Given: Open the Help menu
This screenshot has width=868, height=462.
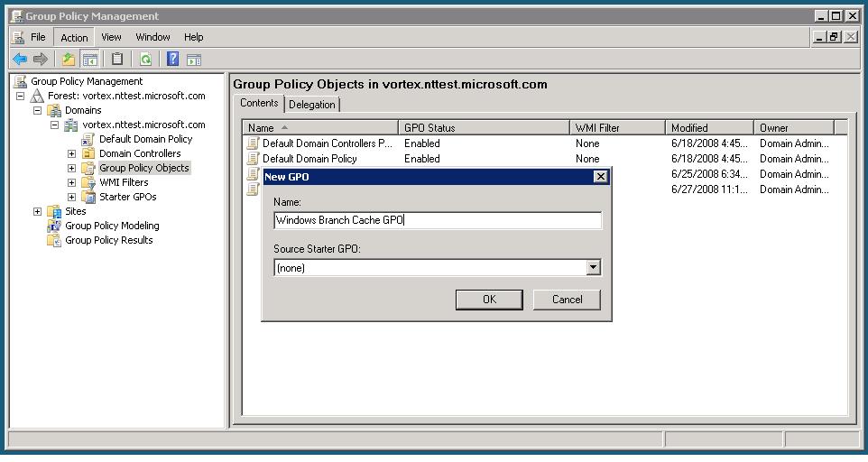Looking at the screenshot, I should pyautogui.click(x=194, y=37).
